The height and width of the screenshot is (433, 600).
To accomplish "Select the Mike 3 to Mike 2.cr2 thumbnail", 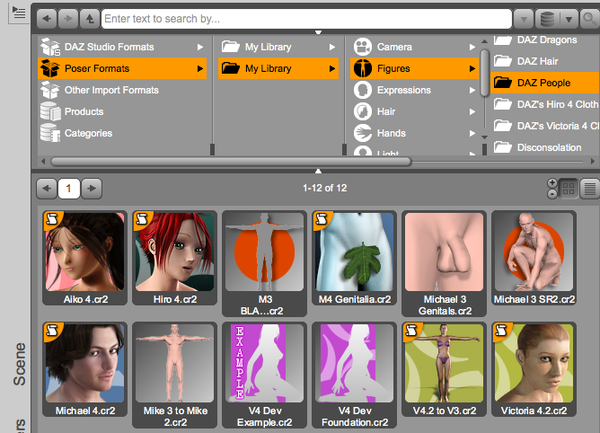I will click(x=174, y=375).
